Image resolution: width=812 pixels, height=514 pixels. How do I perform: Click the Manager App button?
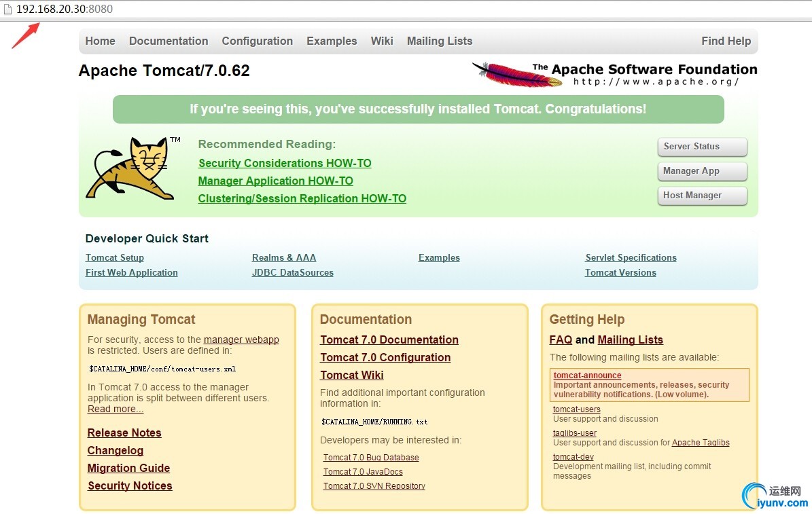[x=702, y=171]
